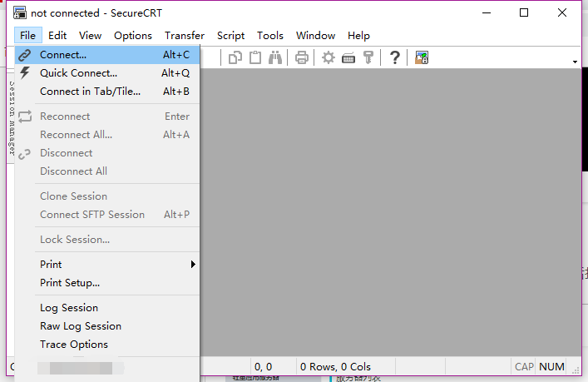Open the Print submenu entry
The height and width of the screenshot is (382, 588).
pyautogui.click(x=107, y=264)
